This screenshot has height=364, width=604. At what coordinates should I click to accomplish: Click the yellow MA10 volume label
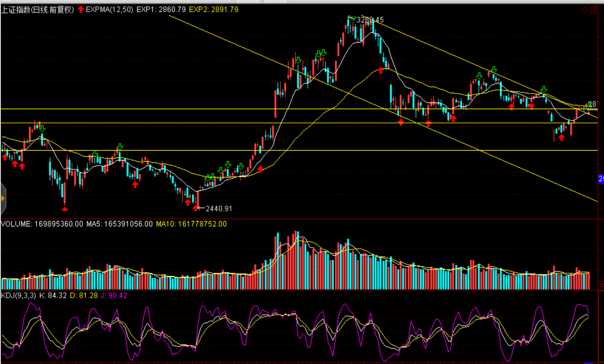point(191,224)
